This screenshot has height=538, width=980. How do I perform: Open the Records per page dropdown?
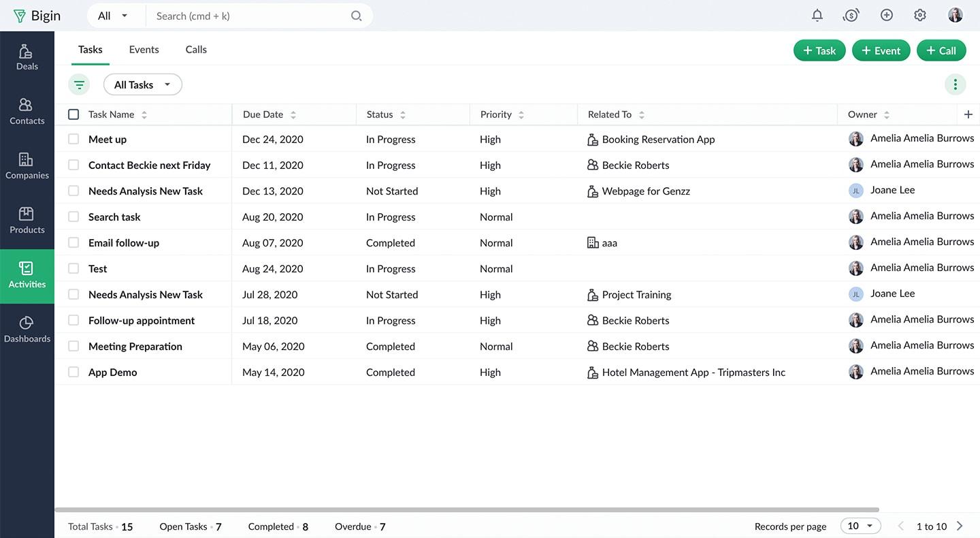pyautogui.click(x=861, y=526)
